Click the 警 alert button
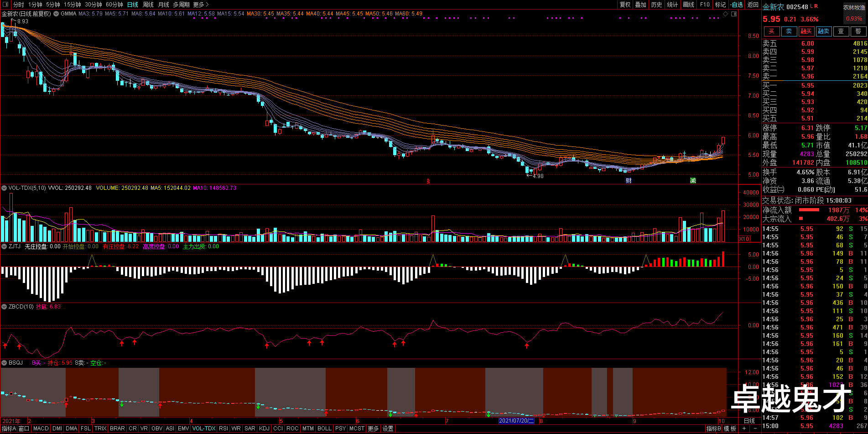This screenshot has width=868, height=434. [x=858, y=31]
